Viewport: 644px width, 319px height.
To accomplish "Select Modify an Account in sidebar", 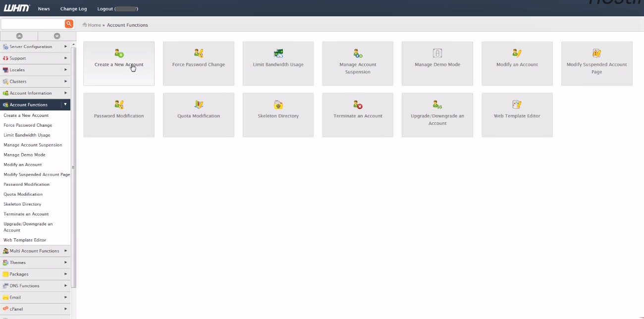I will [23, 164].
